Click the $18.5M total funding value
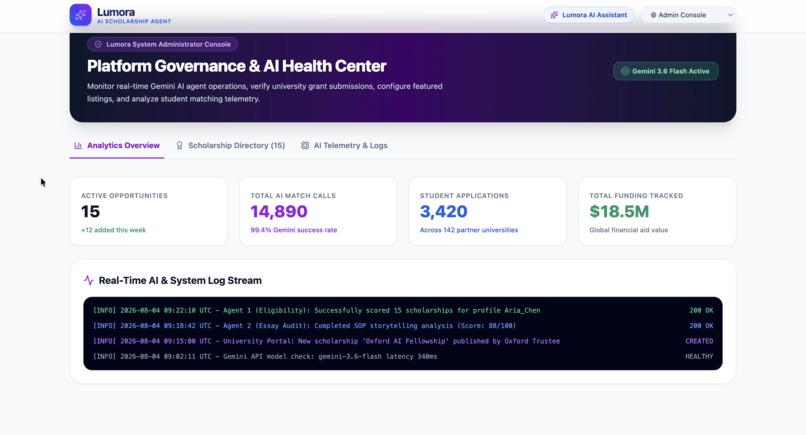Screen dimensions: 806x435 tap(619, 211)
